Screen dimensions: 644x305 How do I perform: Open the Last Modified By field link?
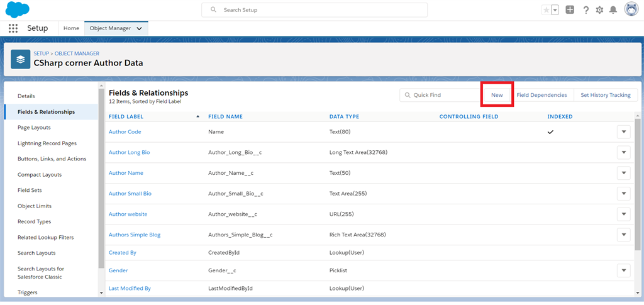[x=130, y=288]
